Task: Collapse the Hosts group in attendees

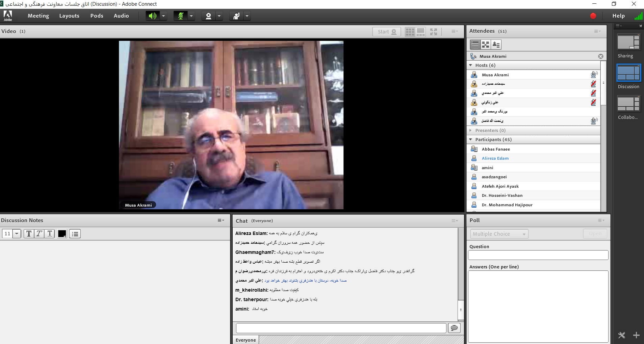Action: point(471,65)
